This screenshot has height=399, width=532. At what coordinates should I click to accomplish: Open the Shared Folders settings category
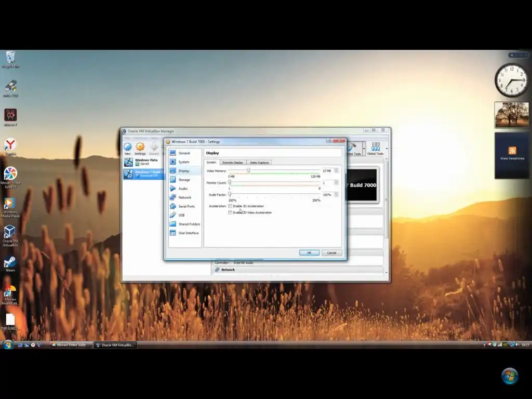185,224
